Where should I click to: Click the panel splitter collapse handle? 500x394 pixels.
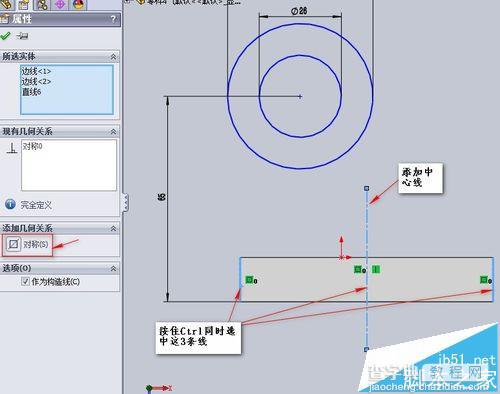pos(125,202)
